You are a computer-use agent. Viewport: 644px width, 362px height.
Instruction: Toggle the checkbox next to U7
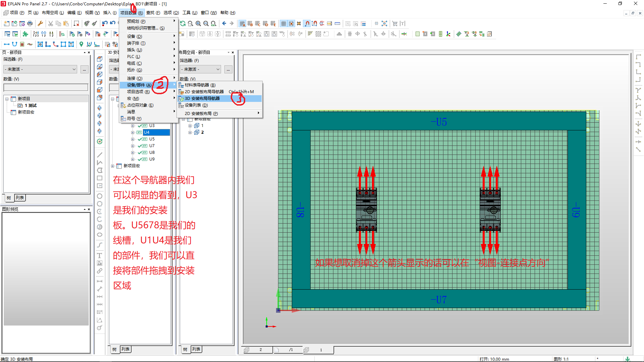pos(139,145)
